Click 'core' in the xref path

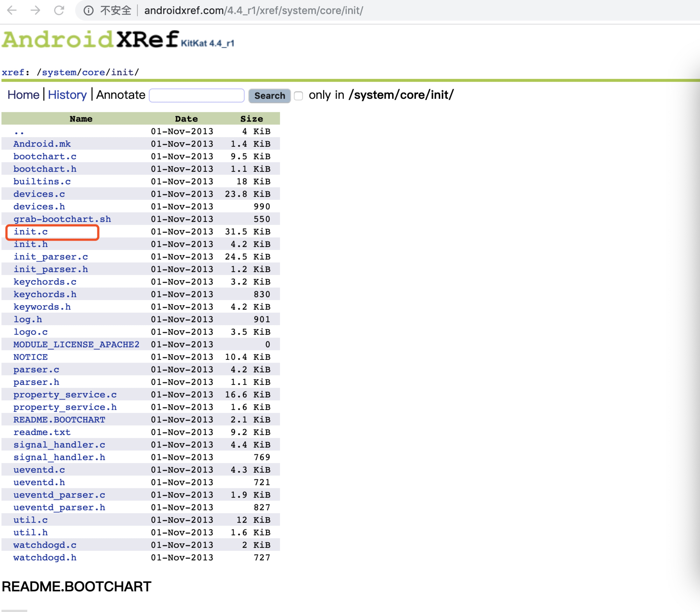point(93,72)
